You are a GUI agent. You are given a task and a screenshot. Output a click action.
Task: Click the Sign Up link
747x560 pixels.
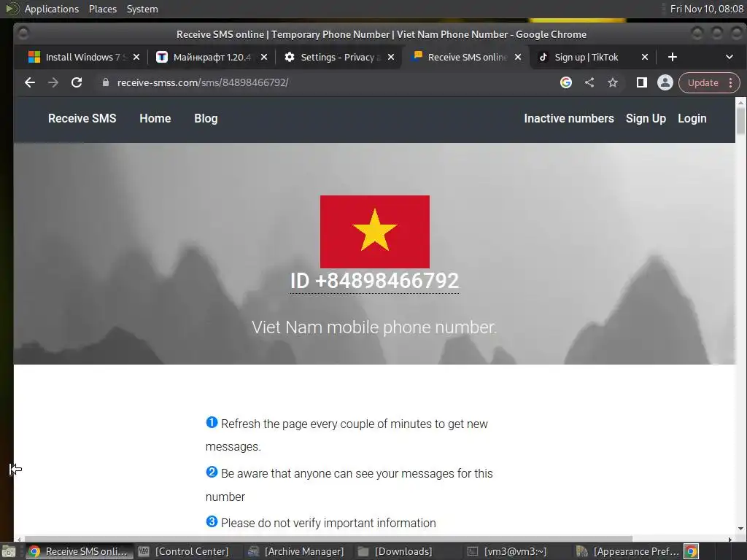[646, 119]
